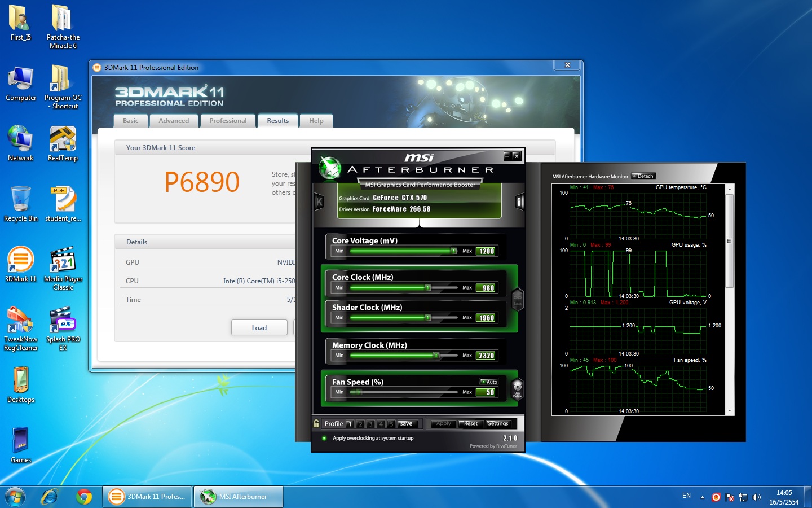Select the Network desktop icon
Screen dimensions: 812x508
point(21,144)
